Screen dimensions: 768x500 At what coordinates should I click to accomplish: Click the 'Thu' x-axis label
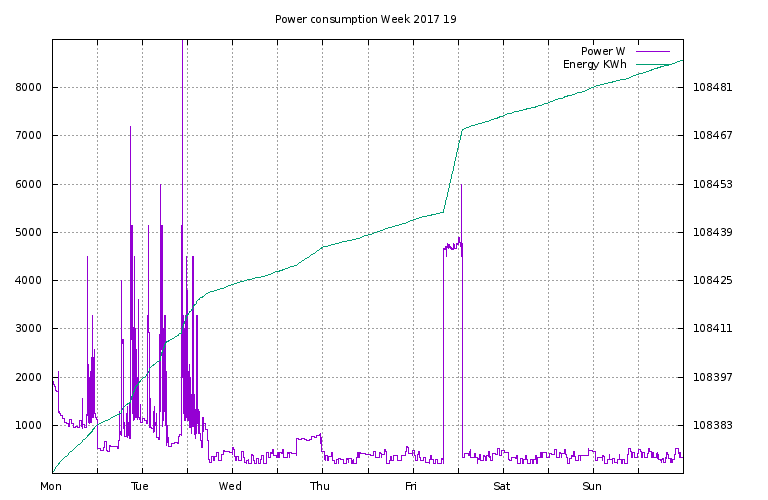pyautogui.click(x=319, y=486)
